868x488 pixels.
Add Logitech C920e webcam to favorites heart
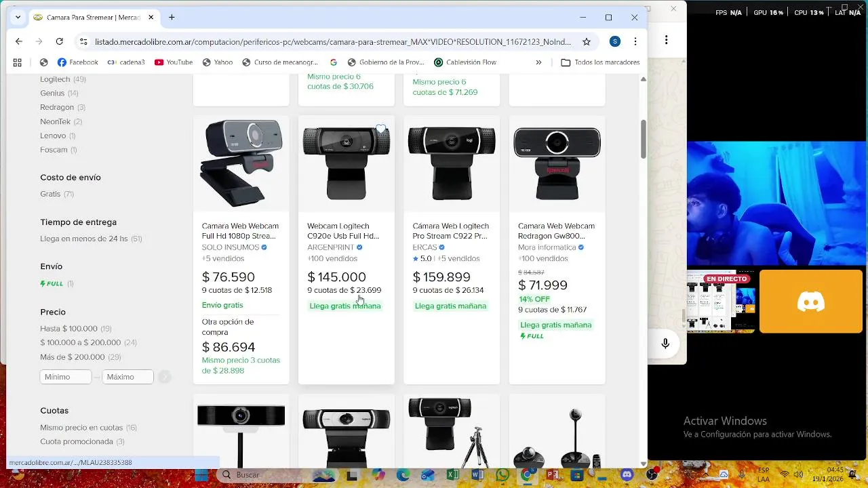pos(381,129)
